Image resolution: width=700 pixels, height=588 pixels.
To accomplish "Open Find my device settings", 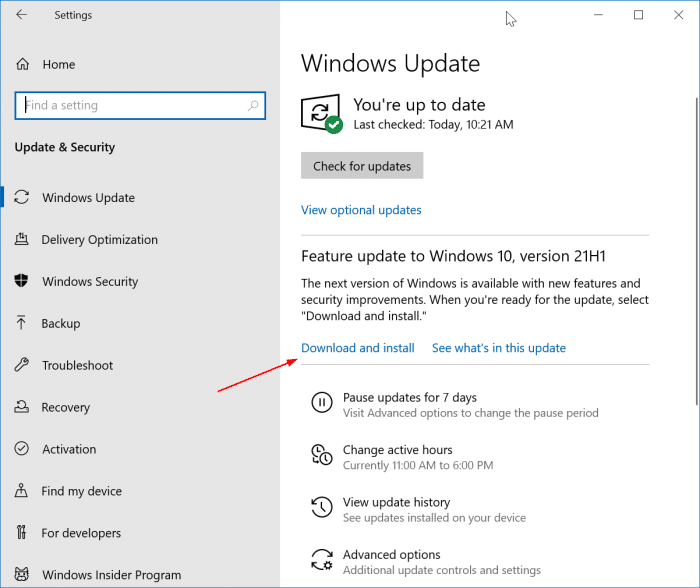I will point(81,491).
